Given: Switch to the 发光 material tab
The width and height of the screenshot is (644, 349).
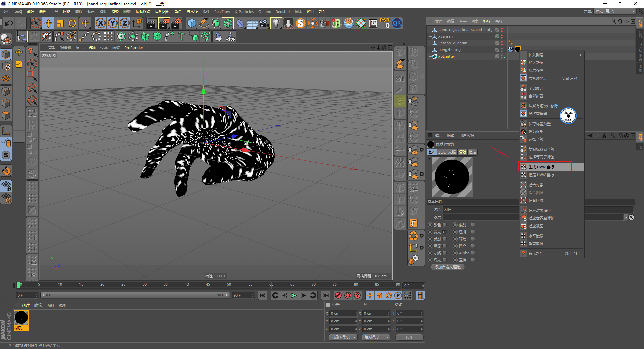Looking at the screenshot, I should pyautogui.click(x=442, y=152).
